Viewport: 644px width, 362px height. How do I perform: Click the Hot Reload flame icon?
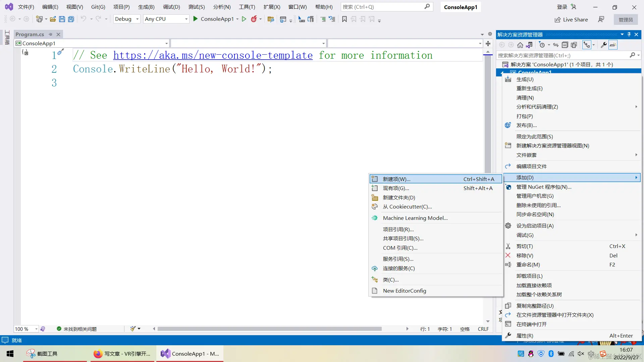[254, 19]
